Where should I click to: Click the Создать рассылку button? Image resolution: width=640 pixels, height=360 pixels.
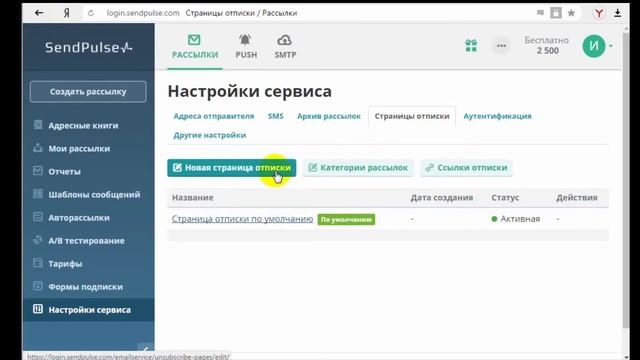[88, 91]
